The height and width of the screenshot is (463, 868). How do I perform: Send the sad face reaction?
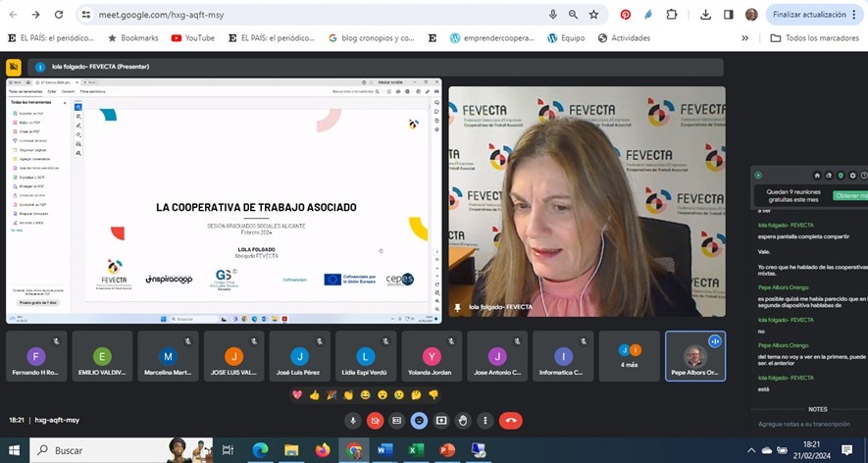[x=399, y=395]
